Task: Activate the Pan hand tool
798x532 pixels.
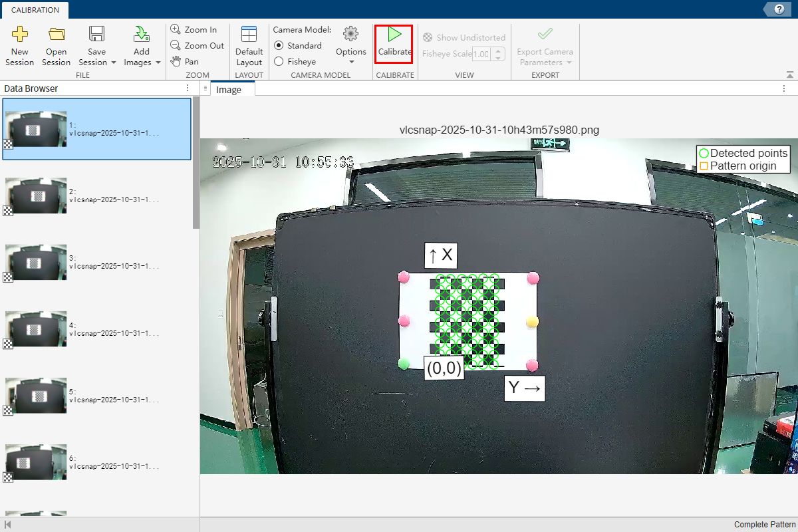Action: click(185, 61)
